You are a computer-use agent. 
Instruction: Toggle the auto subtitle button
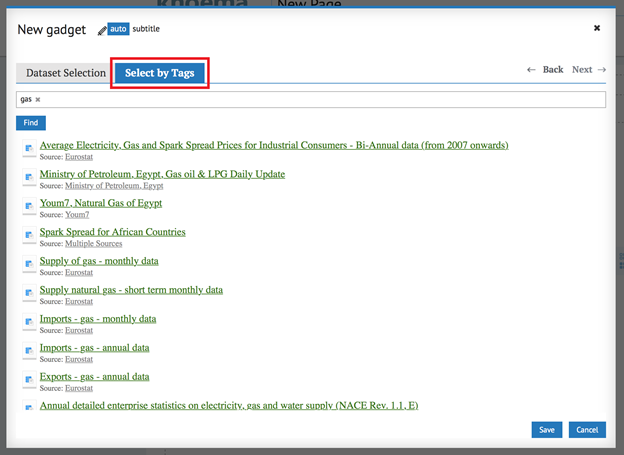[118, 29]
